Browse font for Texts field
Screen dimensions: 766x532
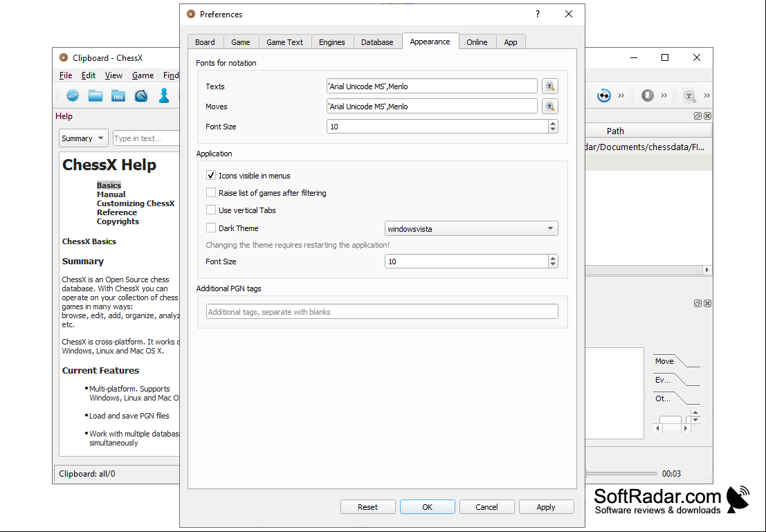[x=549, y=86]
